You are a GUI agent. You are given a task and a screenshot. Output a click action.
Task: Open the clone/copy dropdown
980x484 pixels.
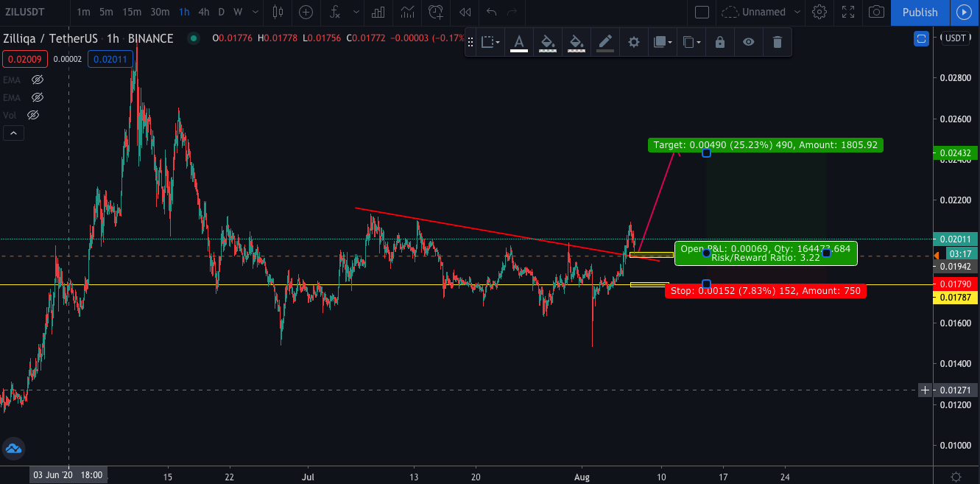click(691, 42)
